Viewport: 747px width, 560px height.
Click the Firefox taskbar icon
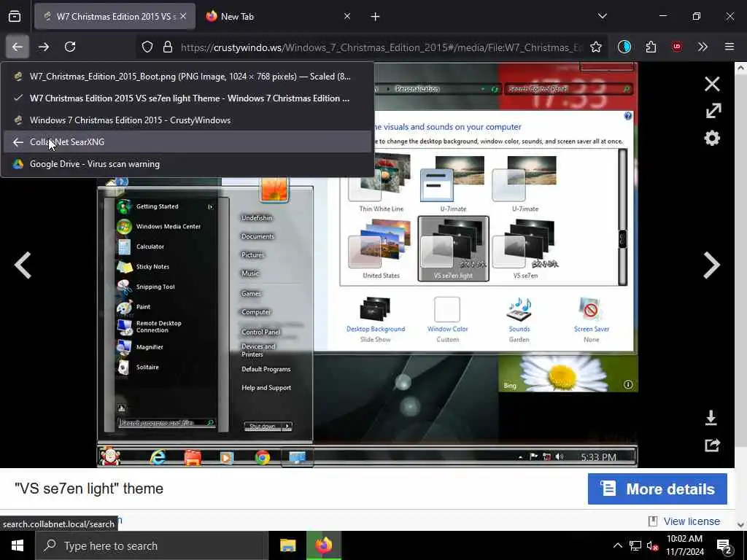pyautogui.click(x=324, y=545)
